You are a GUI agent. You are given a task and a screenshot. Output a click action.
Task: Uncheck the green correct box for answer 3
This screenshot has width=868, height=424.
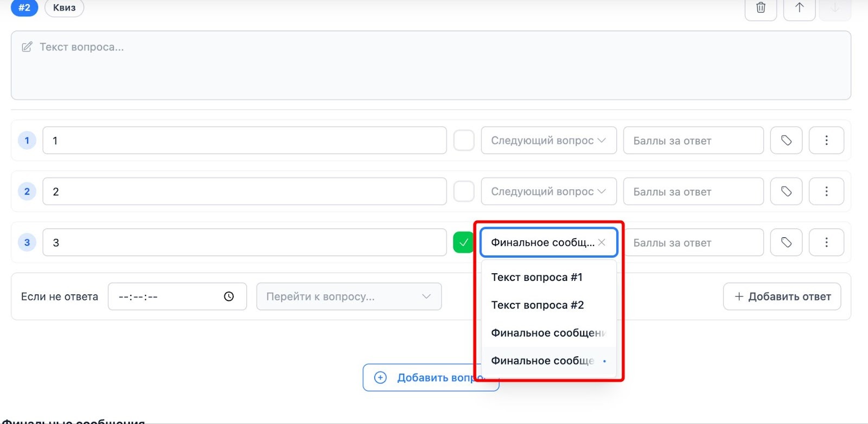pyautogui.click(x=463, y=242)
